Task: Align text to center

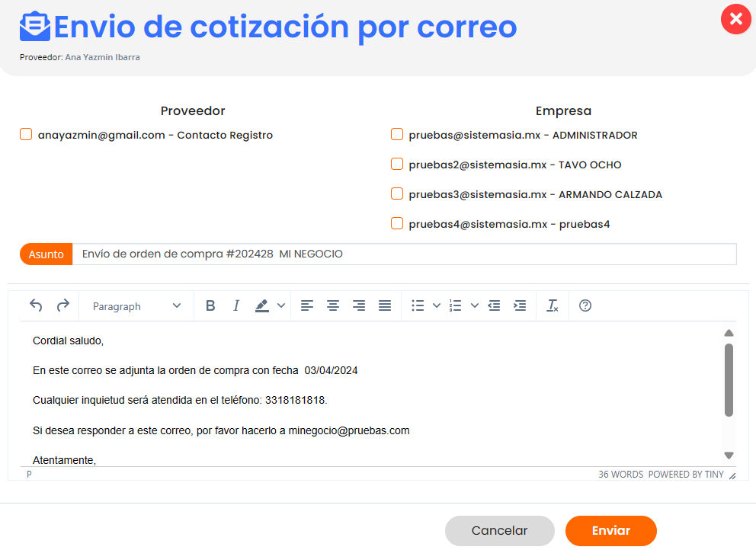Action: (x=333, y=305)
